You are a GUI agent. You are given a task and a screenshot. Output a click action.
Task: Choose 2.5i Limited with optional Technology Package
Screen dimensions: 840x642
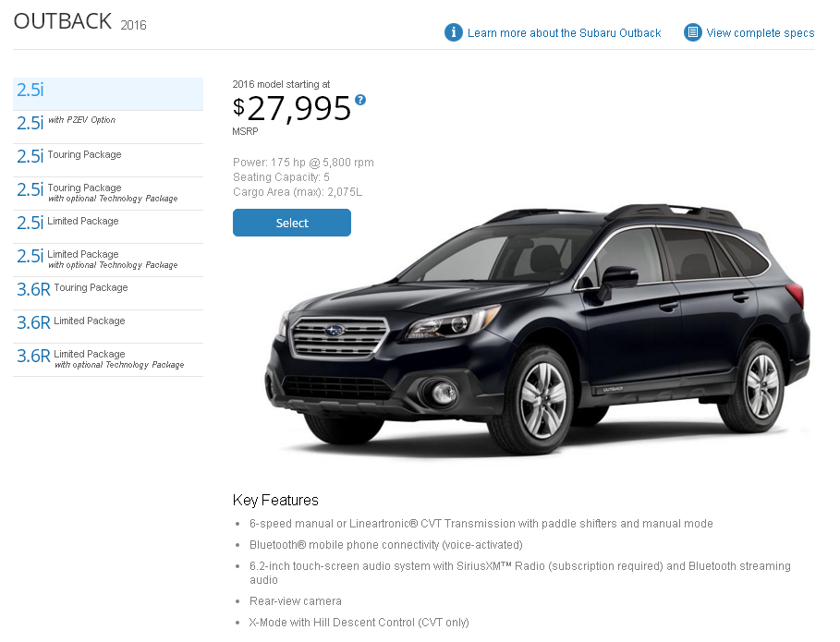tap(108, 260)
